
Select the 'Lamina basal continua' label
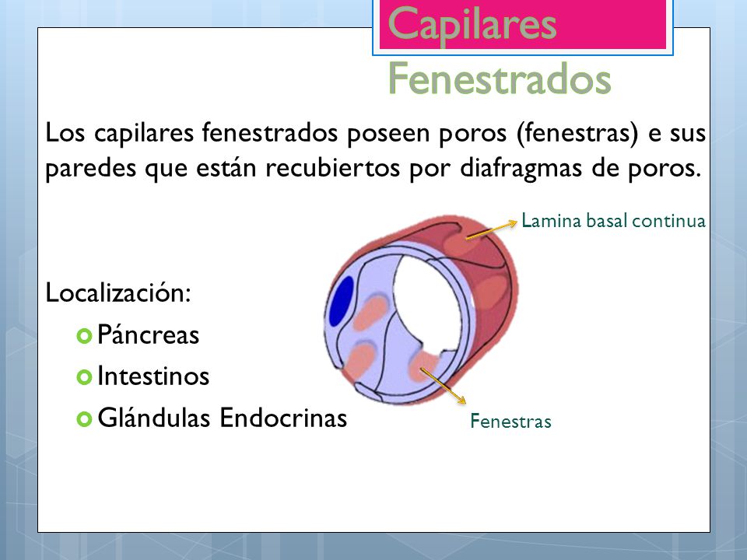click(613, 220)
